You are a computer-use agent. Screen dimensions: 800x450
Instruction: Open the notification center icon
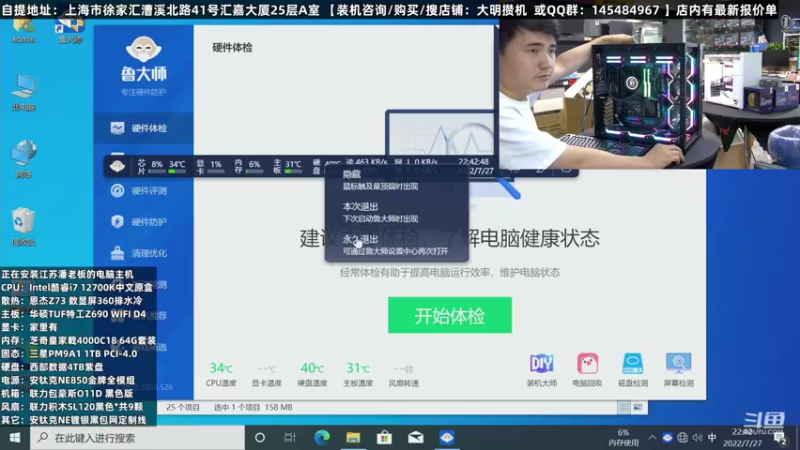click(780, 438)
